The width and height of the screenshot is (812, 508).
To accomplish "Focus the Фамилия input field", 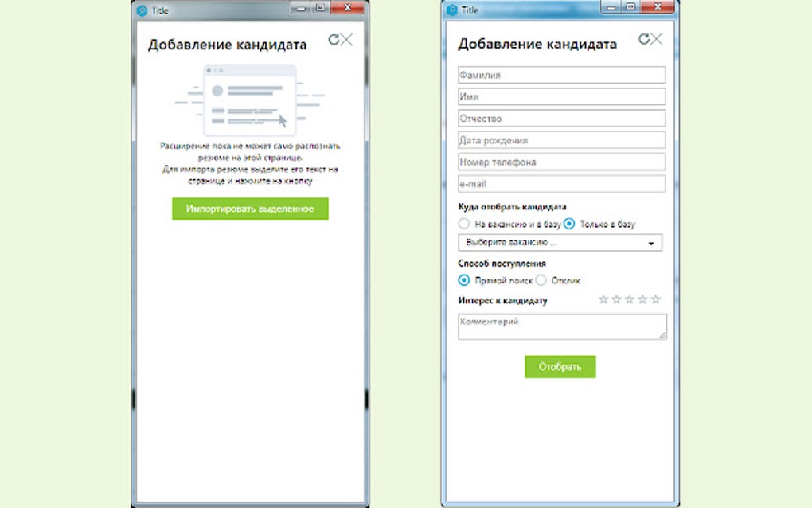I will click(x=562, y=75).
